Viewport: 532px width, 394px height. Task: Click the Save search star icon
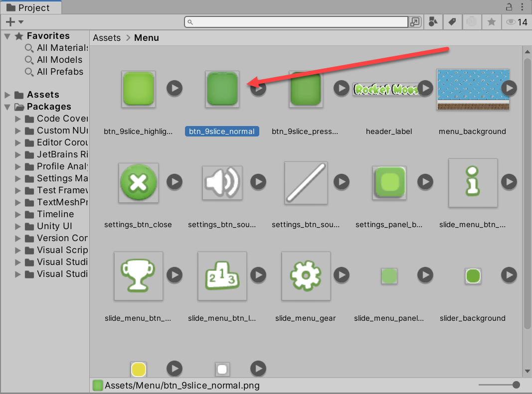[491, 22]
